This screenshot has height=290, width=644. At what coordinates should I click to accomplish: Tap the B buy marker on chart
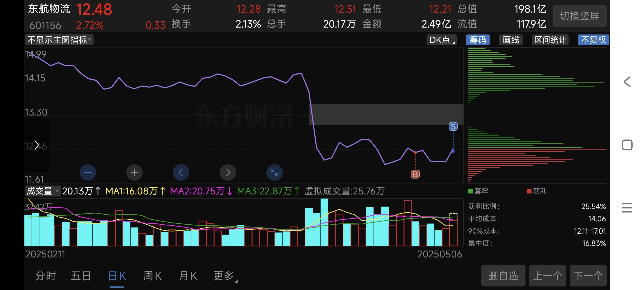click(415, 174)
